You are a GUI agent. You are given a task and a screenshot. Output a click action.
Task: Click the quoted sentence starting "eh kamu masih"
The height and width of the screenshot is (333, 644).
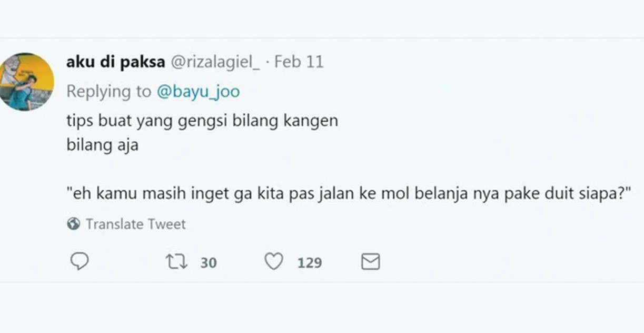point(349,193)
